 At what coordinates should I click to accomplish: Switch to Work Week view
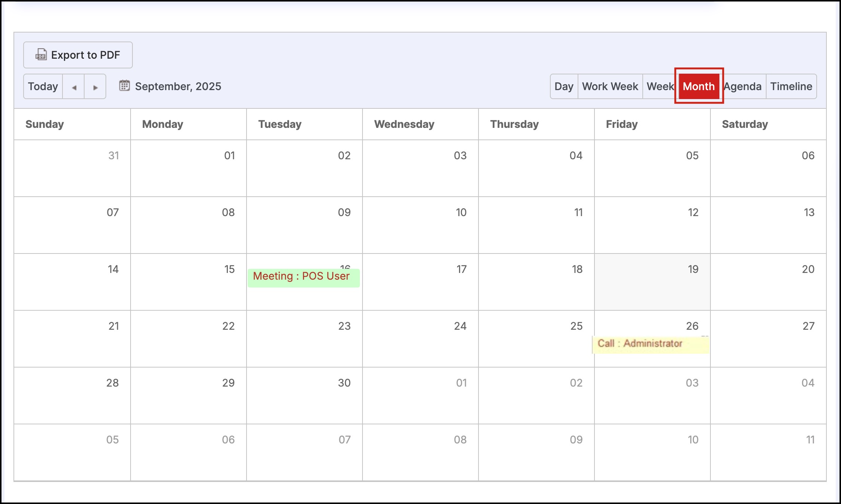click(x=610, y=86)
